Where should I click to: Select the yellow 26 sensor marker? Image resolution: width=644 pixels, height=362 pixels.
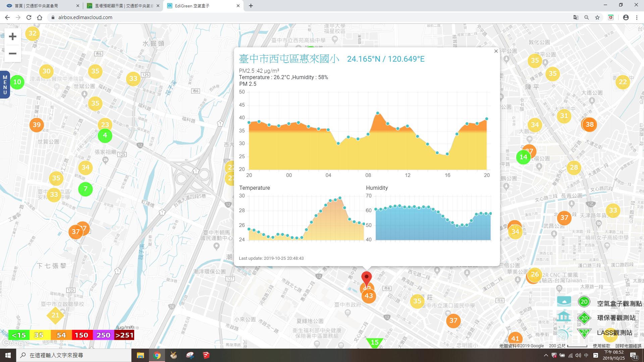(x=535, y=275)
